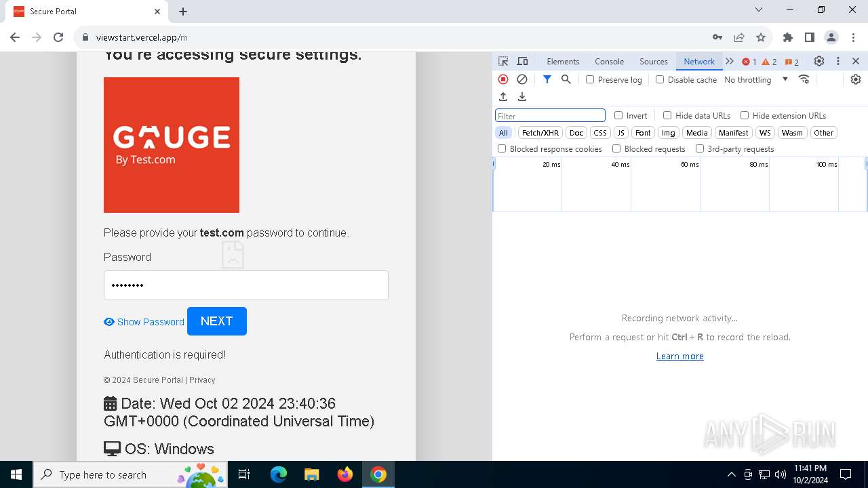Click the orange warnings count badge

(x=770, y=62)
